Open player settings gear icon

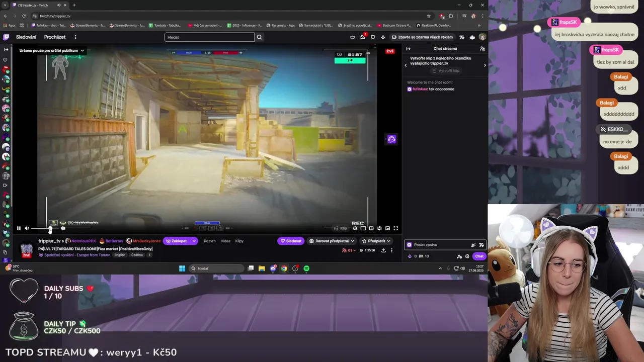click(355, 228)
